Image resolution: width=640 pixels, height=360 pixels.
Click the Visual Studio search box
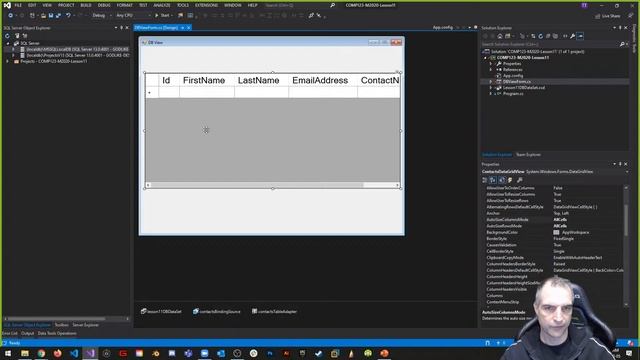click(x=300, y=5)
